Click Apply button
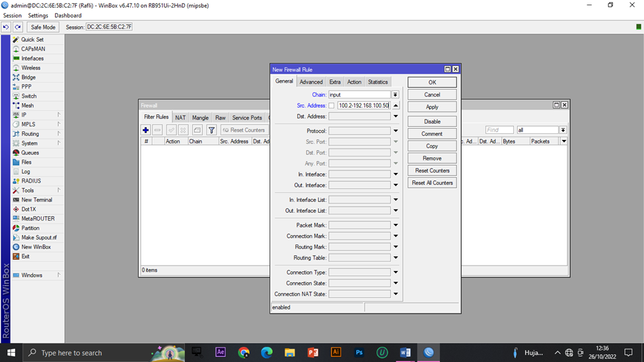The width and height of the screenshot is (644, 362). coord(432,107)
